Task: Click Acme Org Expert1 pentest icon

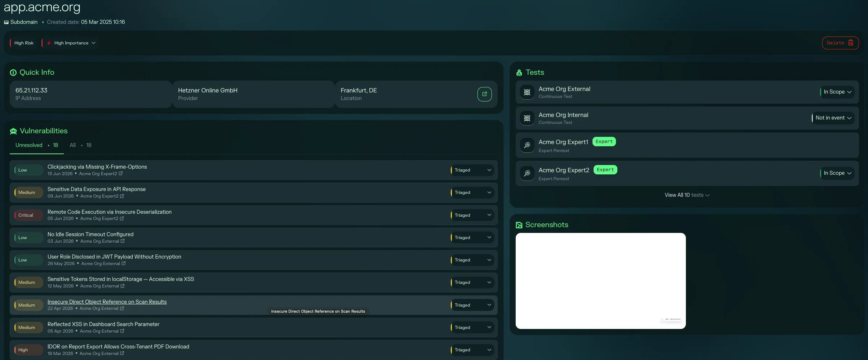Action: click(x=527, y=145)
